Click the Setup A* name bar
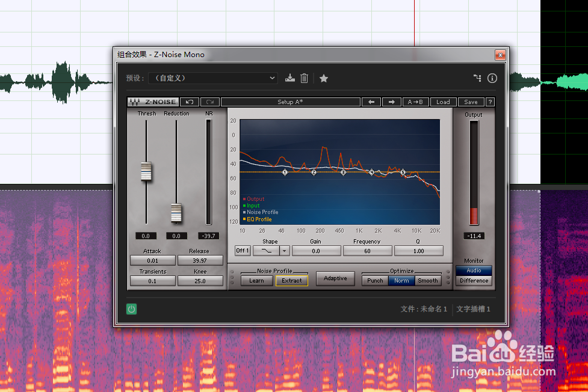This screenshot has height=392, width=588. pyautogui.click(x=291, y=102)
